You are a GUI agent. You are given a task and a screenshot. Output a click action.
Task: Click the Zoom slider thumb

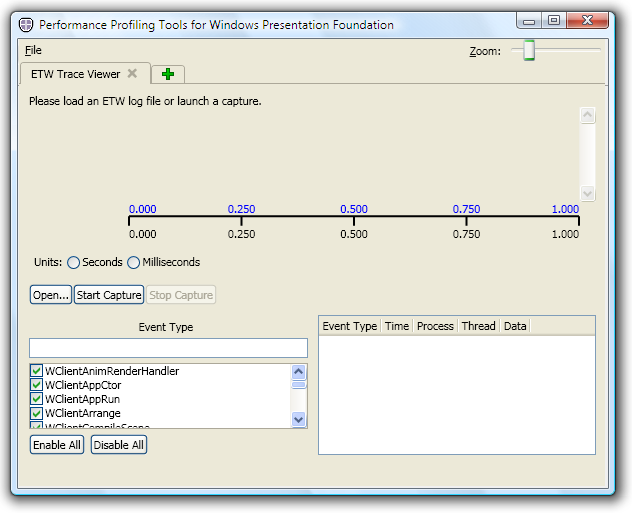click(x=529, y=50)
